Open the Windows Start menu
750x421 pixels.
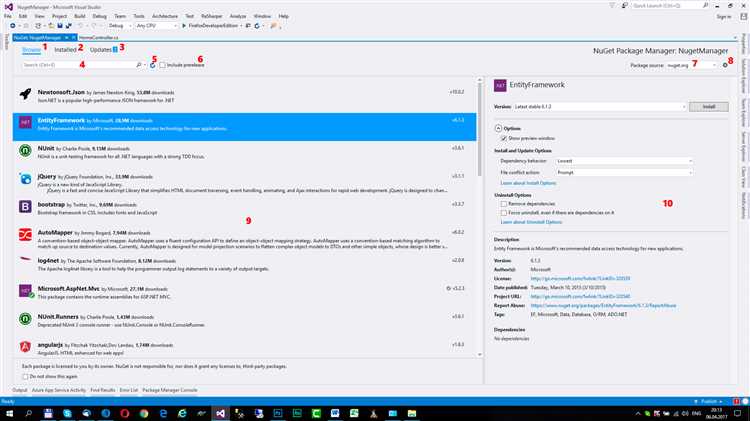(x=9, y=413)
